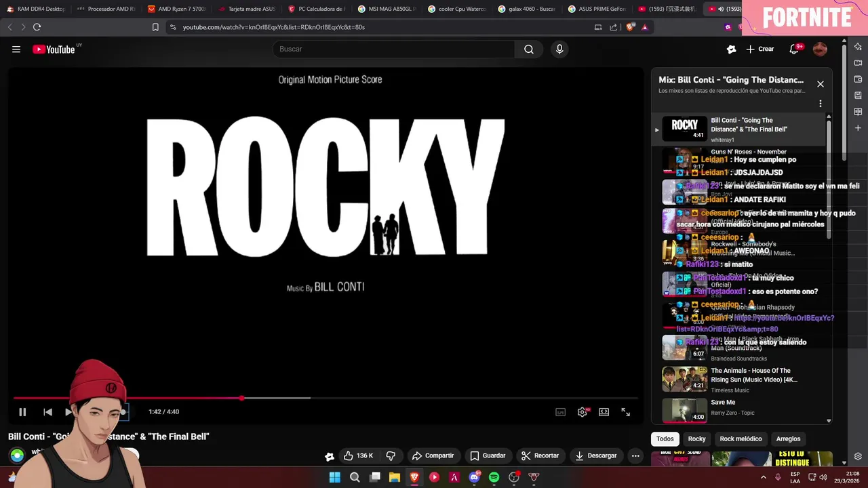
Task: Switch to the Procesador AMD Ryzen tab
Action: [x=106, y=9]
